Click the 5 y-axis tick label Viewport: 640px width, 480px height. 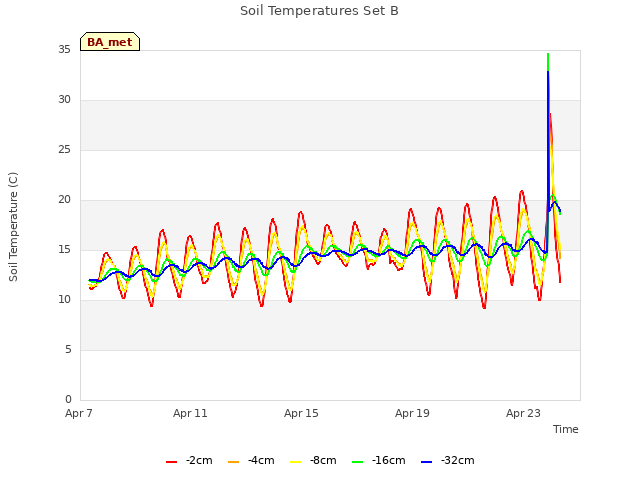point(68,350)
